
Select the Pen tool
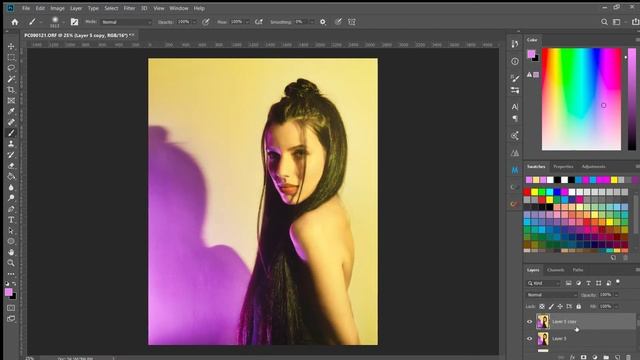point(11,209)
